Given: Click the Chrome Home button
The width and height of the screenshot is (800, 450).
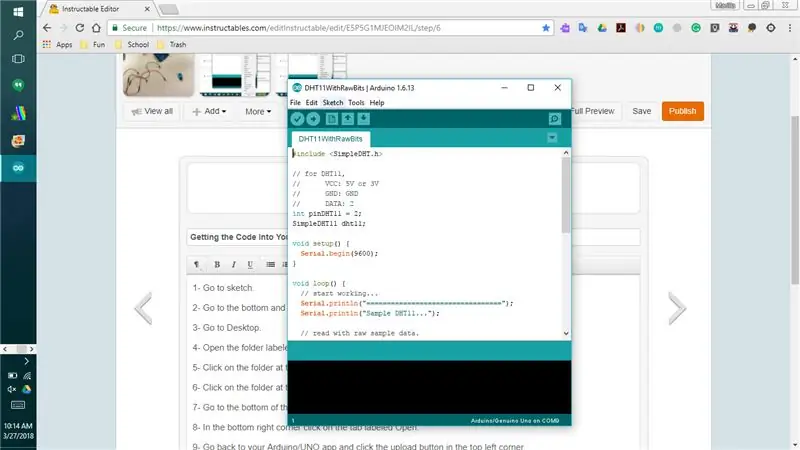Looking at the screenshot, I should [x=96, y=28].
